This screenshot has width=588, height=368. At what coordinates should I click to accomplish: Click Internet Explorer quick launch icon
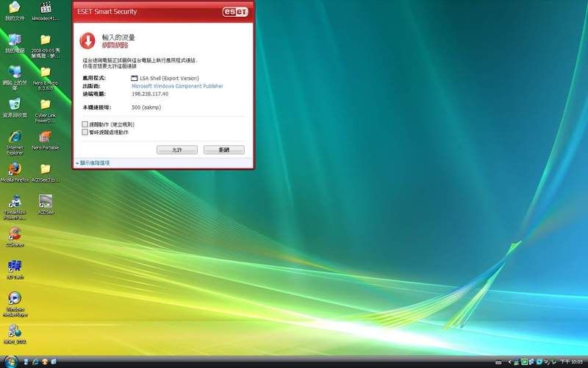35,362
